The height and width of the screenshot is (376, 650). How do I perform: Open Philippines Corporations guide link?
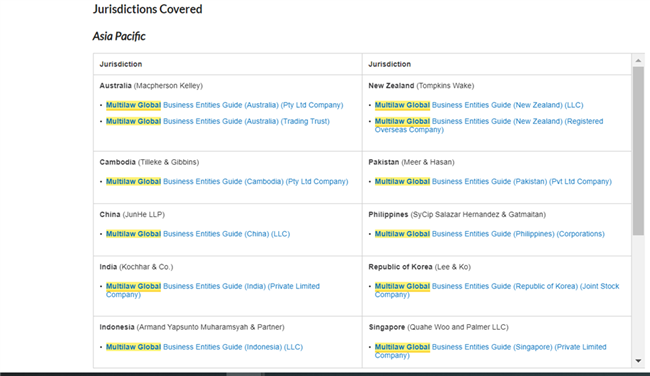(x=490, y=234)
